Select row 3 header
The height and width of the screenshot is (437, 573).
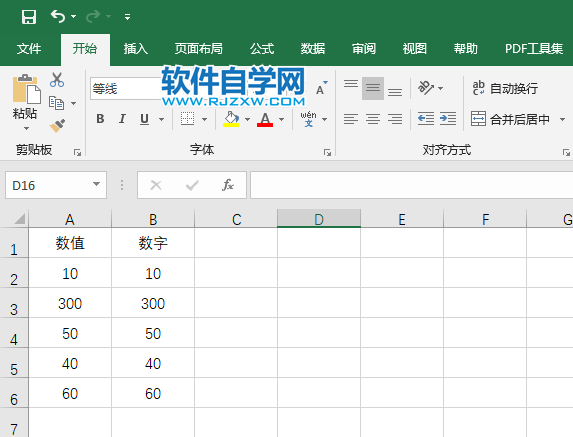[x=14, y=303]
